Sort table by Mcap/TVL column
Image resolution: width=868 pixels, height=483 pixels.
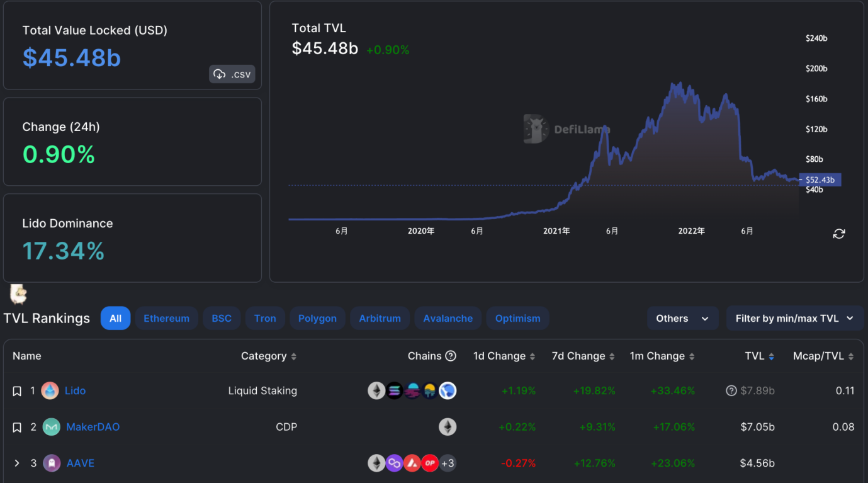point(823,356)
